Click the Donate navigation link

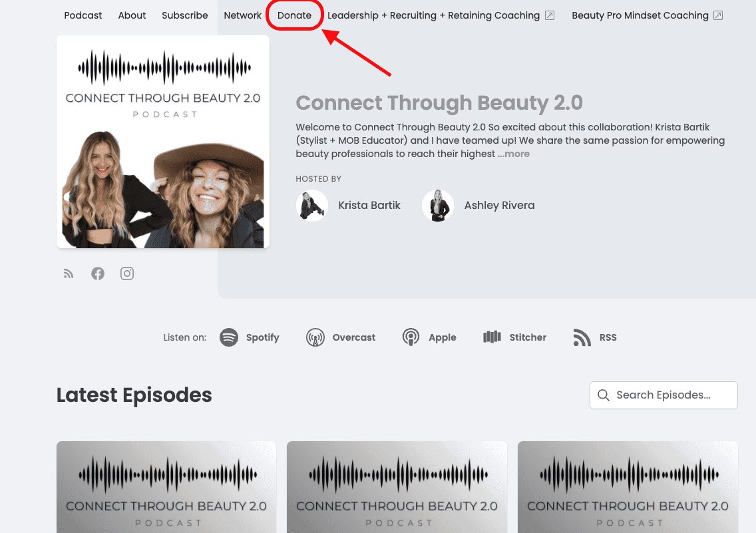[x=294, y=15]
